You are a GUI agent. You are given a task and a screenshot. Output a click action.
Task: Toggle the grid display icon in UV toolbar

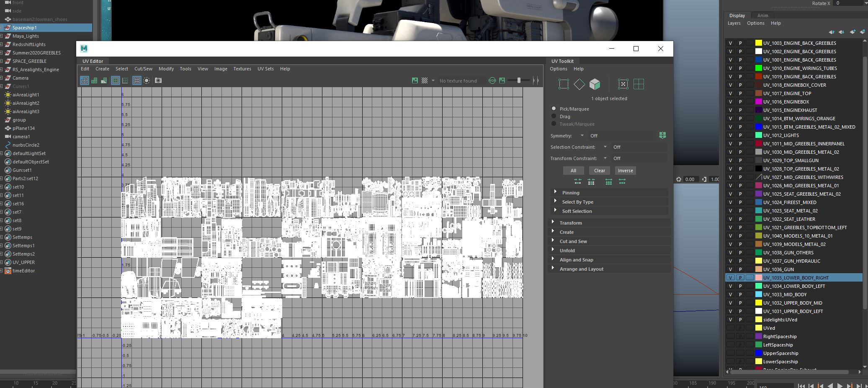(137, 80)
